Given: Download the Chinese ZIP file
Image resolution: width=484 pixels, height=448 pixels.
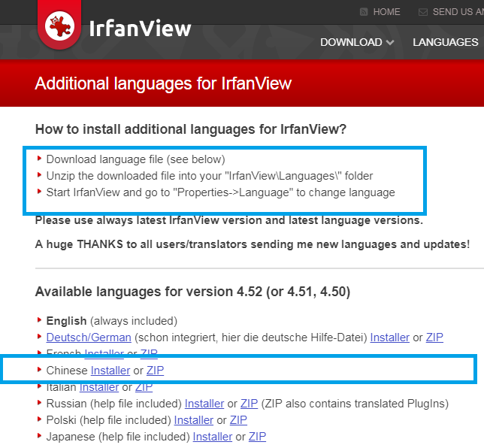Looking at the screenshot, I should pyautogui.click(x=155, y=371).
